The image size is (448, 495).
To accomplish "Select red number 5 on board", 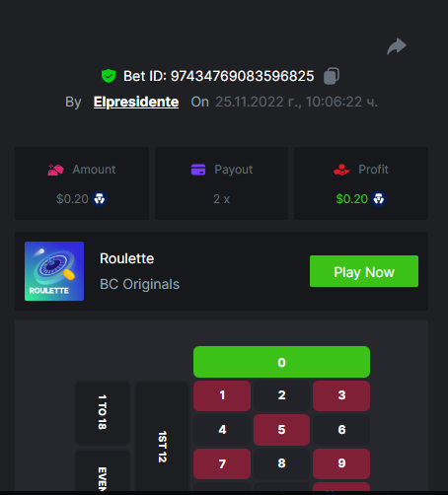I will (x=281, y=430).
